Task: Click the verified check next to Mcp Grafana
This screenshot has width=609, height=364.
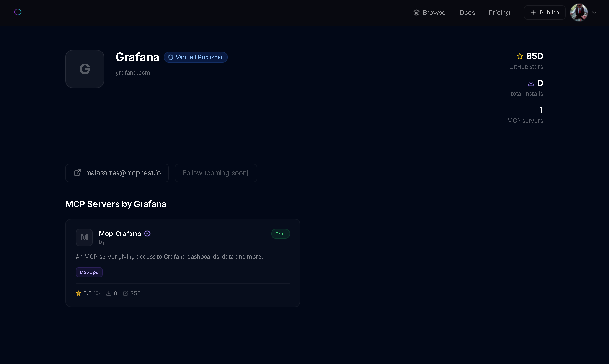Action: [147, 234]
